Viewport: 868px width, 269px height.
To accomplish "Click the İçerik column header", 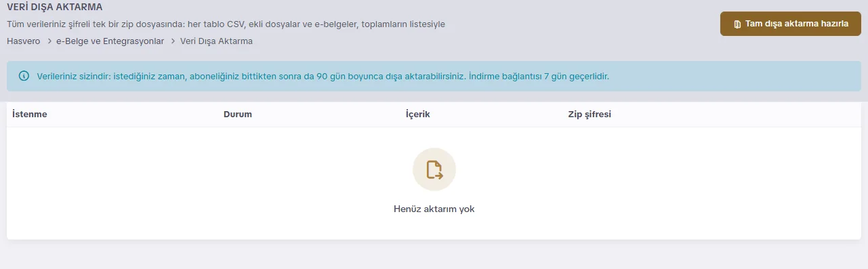I will [x=418, y=114].
